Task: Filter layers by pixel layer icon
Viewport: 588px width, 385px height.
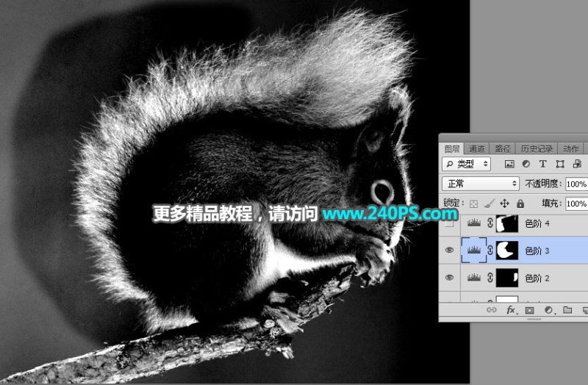Action: tap(509, 164)
